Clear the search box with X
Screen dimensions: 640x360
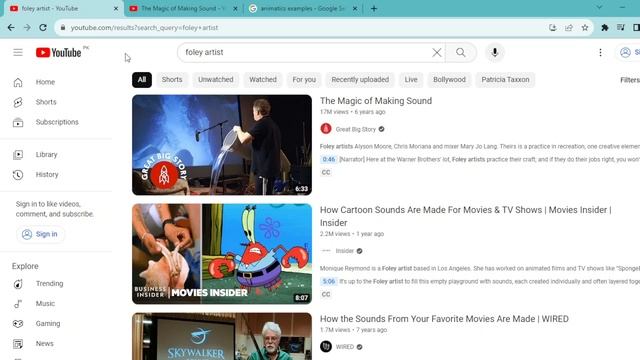pyautogui.click(x=436, y=52)
